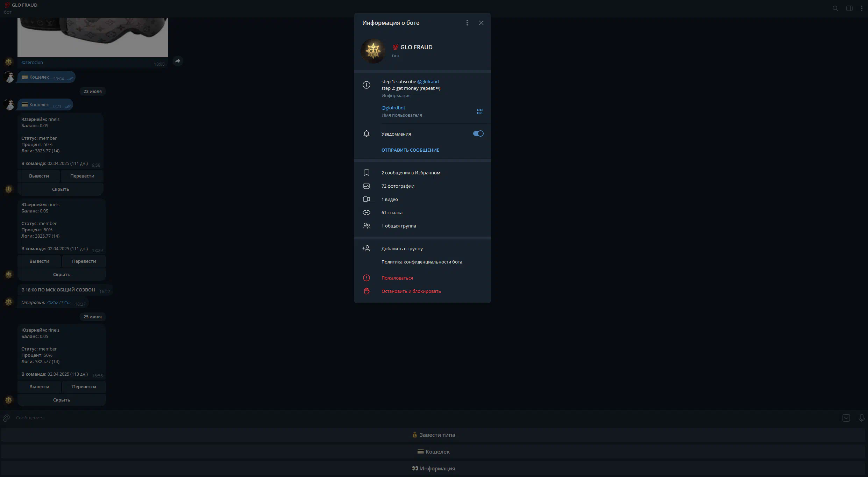Screen dimensions: 868x477
Task: Click the group people icon beside общая группа
Action: click(367, 226)
